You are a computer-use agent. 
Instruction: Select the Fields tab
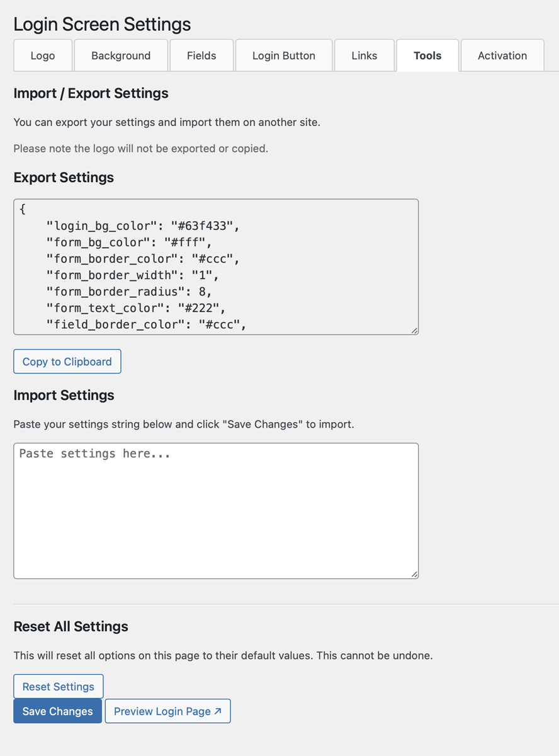201,55
